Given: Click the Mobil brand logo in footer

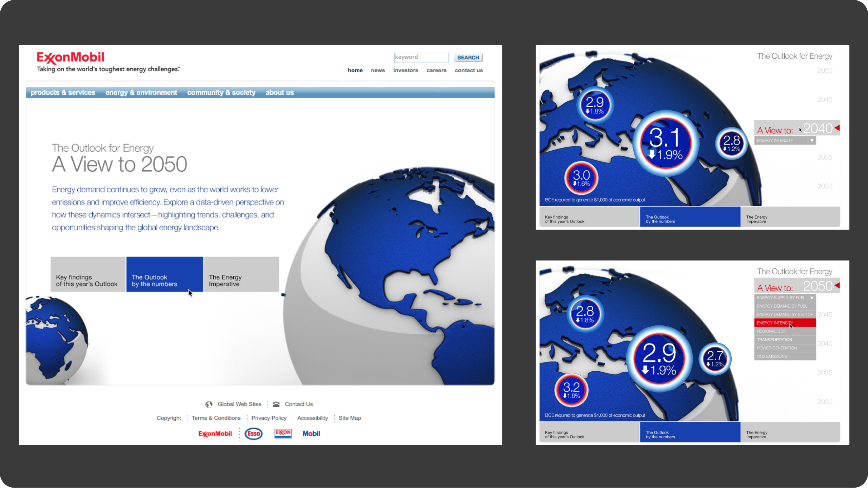Looking at the screenshot, I should coord(311,434).
